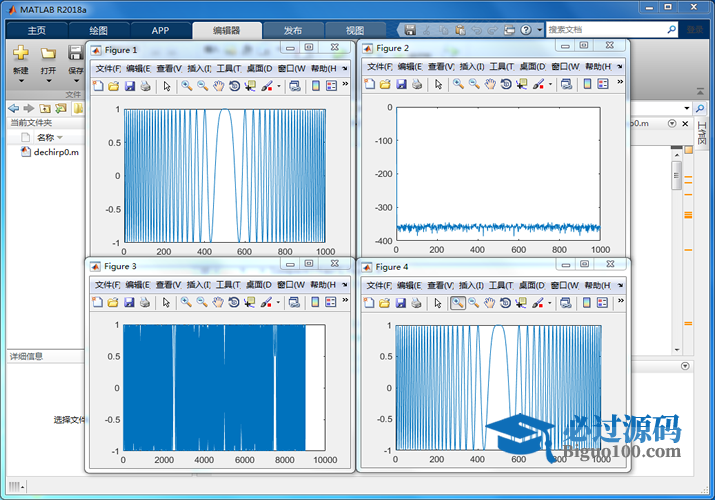Image resolution: width=715 pixels, height=500 pixels.
Task: Open the 新建 dropdown arrow
Action: click(x=21, y=81)
